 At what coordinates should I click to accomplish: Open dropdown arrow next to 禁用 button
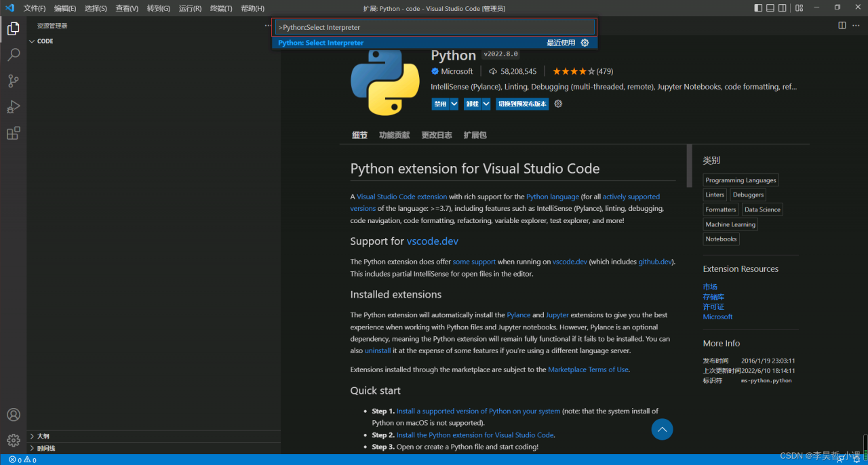[x=454, y=104]
